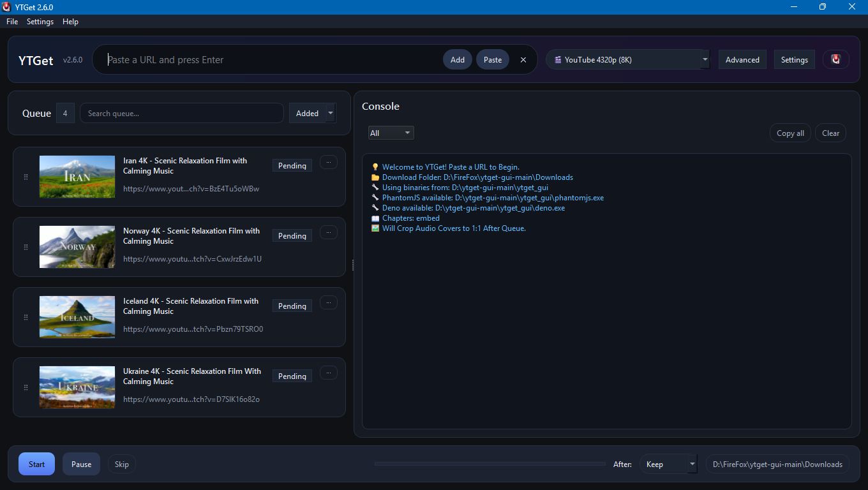Click the download progress bar

(490, 464)
